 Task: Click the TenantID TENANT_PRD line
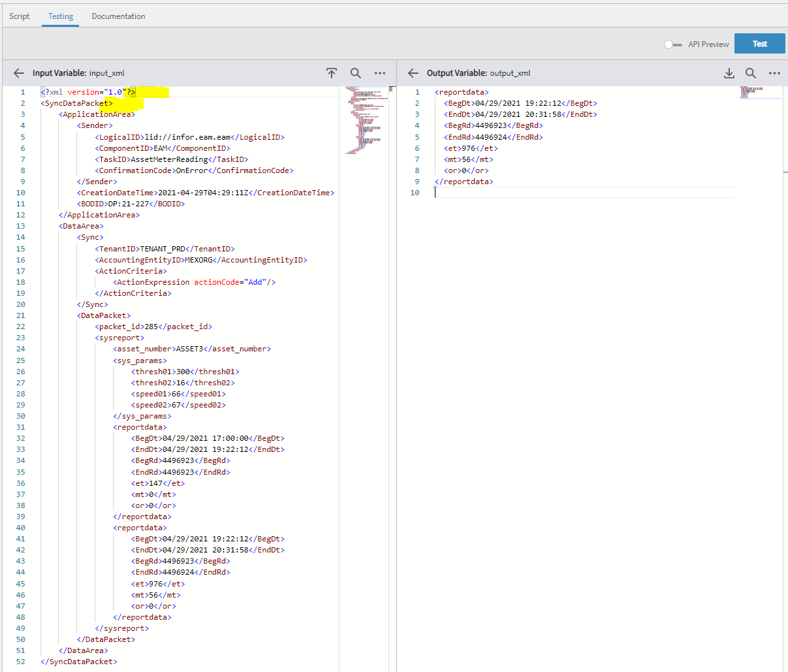coord(165,249)
